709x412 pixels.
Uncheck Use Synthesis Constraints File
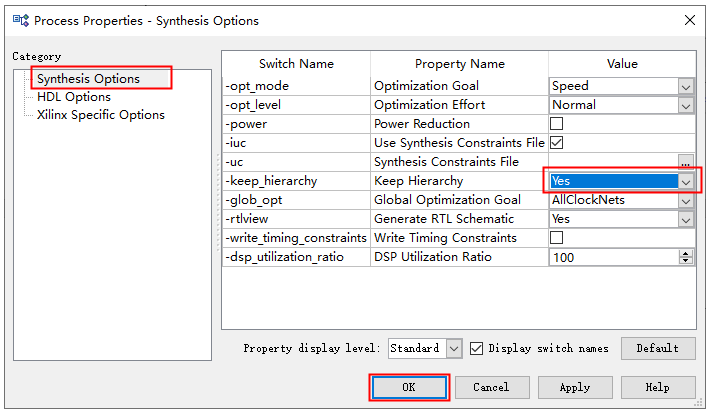(557, 143)
